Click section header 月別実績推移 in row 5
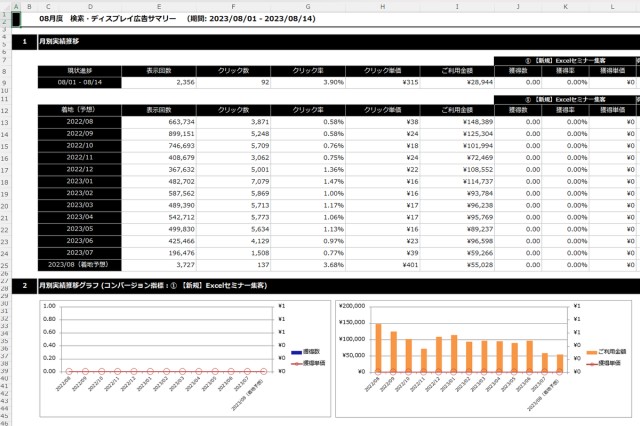This screenshot has height=426, width=640. coord(59,42)
